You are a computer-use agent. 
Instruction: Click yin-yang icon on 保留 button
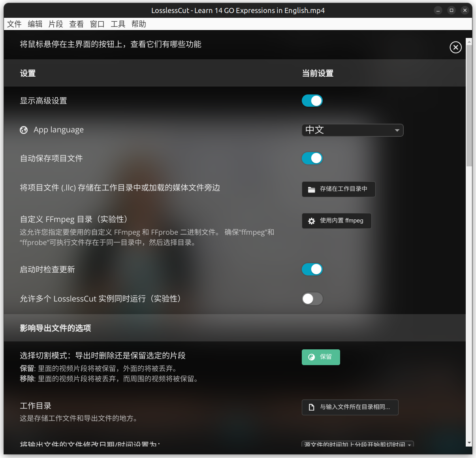point(311,357)
